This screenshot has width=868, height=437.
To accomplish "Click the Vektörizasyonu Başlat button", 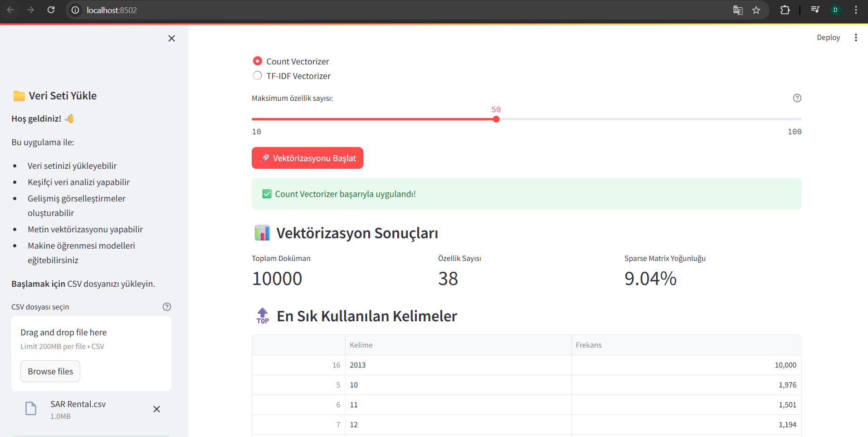I will pyautogui.click(x=307, y=158).
